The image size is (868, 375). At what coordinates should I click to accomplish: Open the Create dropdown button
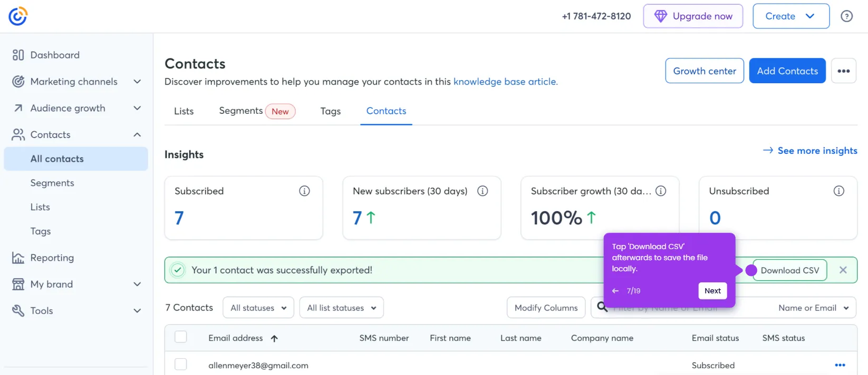tap(791, 16)
